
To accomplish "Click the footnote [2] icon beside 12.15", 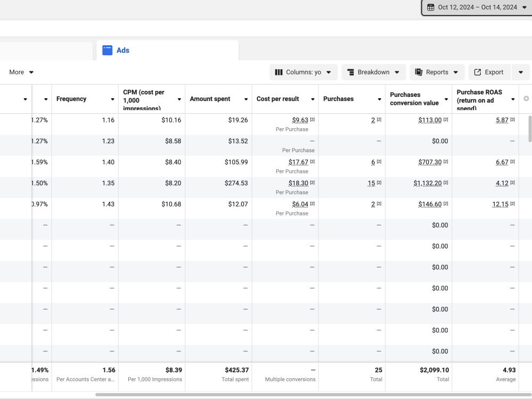I will (x=512, y=204).
